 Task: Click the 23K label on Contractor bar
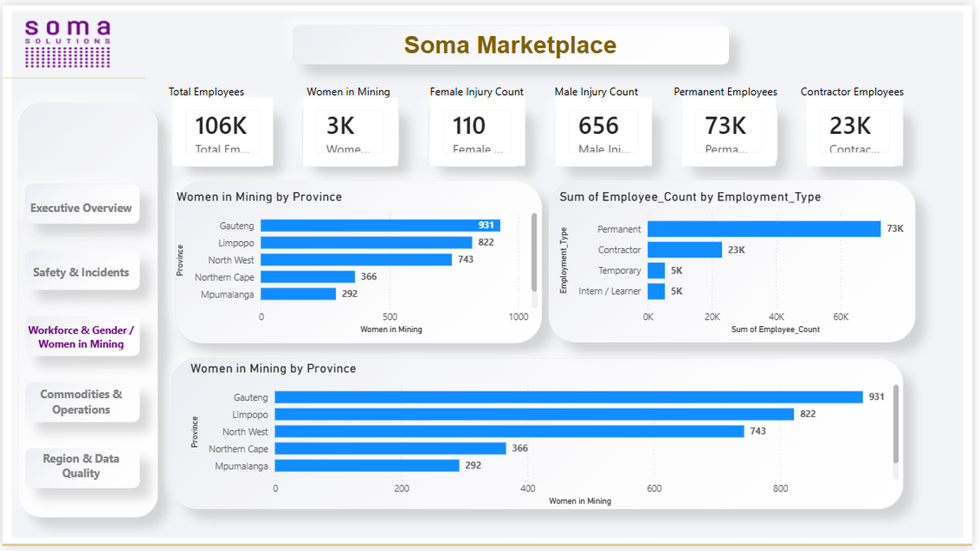click(736, 249)
